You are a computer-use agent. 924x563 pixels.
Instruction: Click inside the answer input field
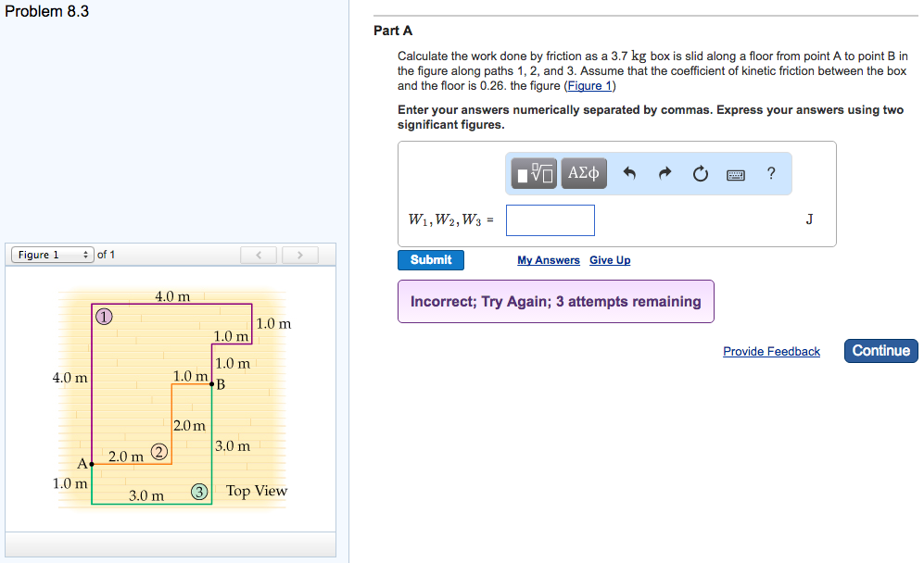pos(550,219)
